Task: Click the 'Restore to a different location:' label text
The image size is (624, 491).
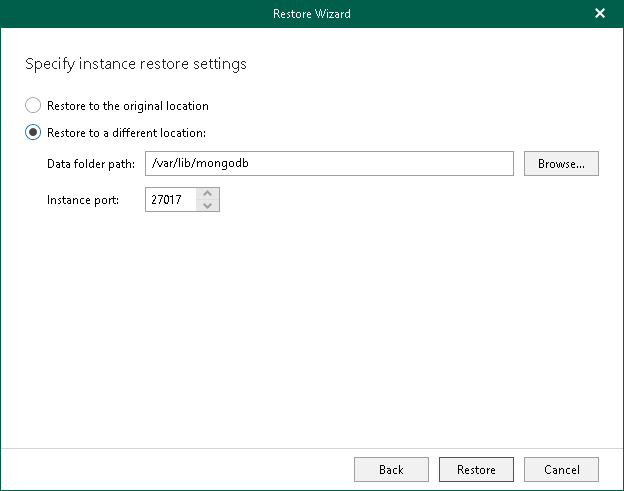Action: (x=126, y=132)
